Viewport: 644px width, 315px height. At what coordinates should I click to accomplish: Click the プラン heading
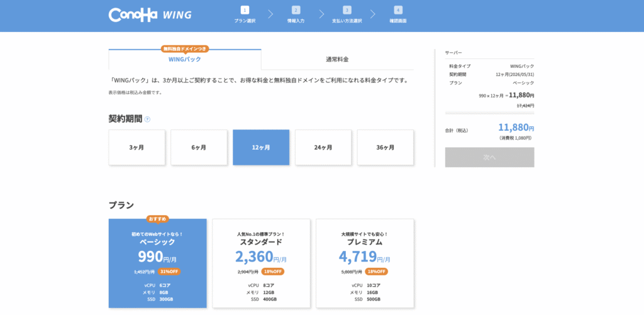121,205
